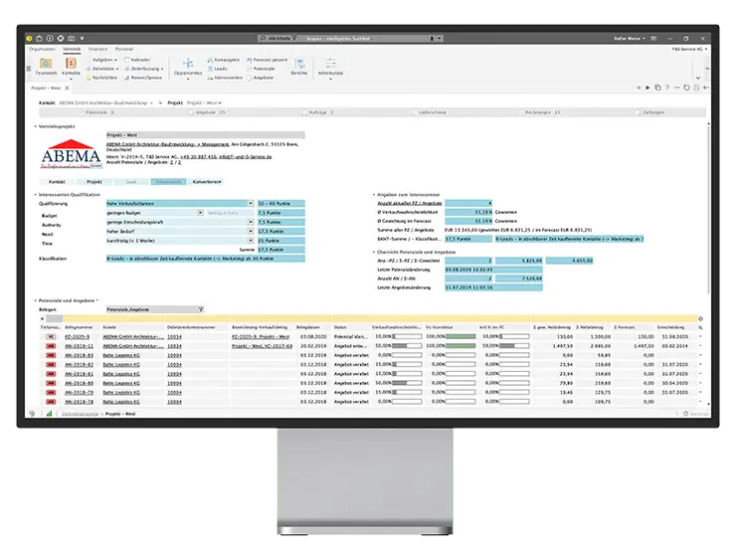Click Vertriebsprojekte in the breadcrumb
Screen dimensions: 736x560
pos(81,414)
